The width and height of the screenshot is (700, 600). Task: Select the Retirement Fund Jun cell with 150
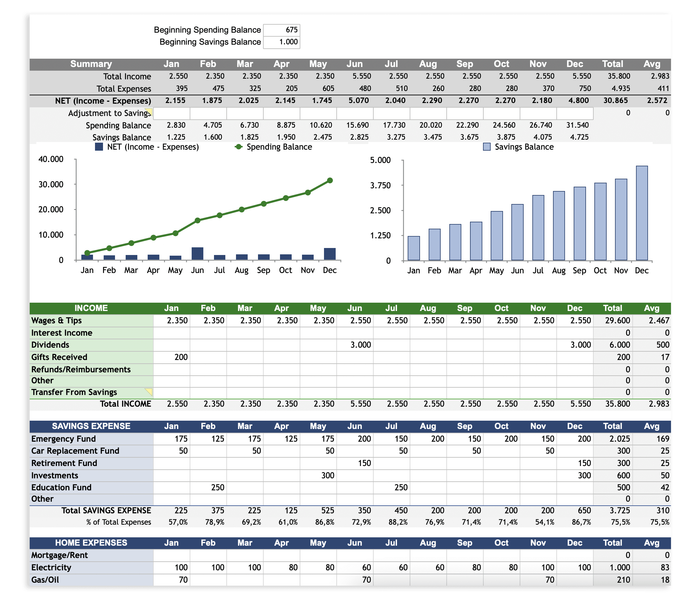355,463
